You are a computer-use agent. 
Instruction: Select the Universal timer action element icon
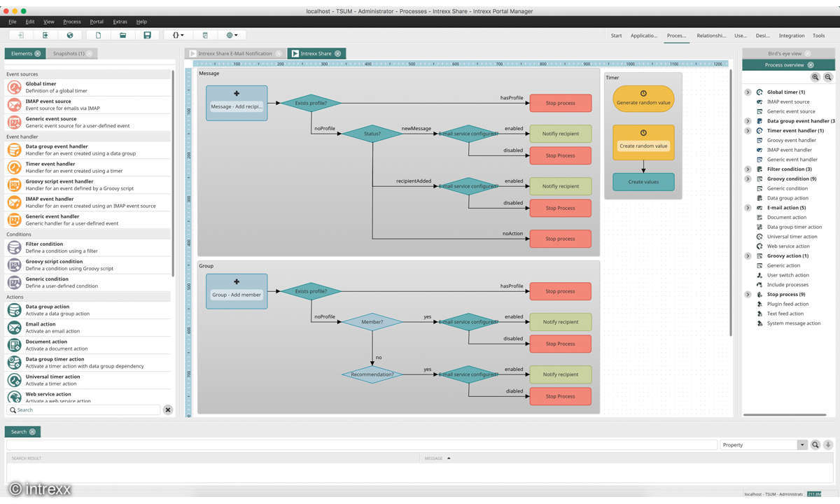(14, 379)
